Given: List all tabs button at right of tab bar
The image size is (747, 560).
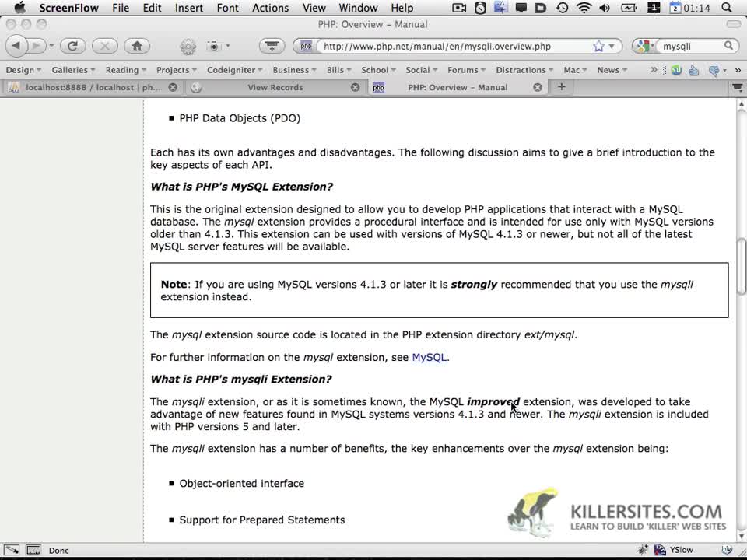Looking at the screenshot, I should [x=738, y=87].
